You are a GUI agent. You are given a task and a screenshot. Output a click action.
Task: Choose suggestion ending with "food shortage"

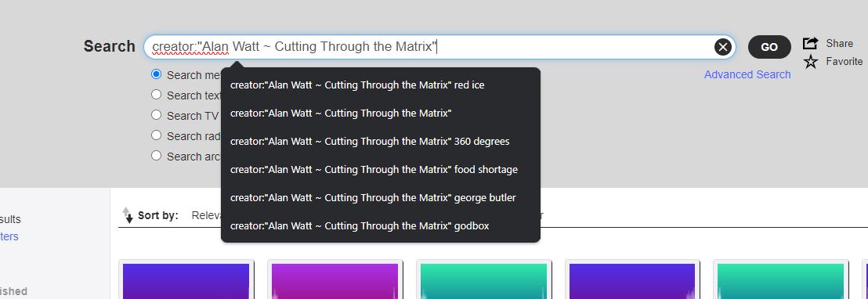click(x=380, y=169)
